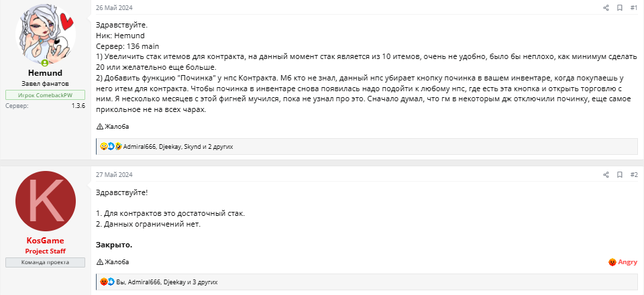Screen dimensions: 644x295
Task: Click the share icon on post #1
Action: [x=606, y=8]
